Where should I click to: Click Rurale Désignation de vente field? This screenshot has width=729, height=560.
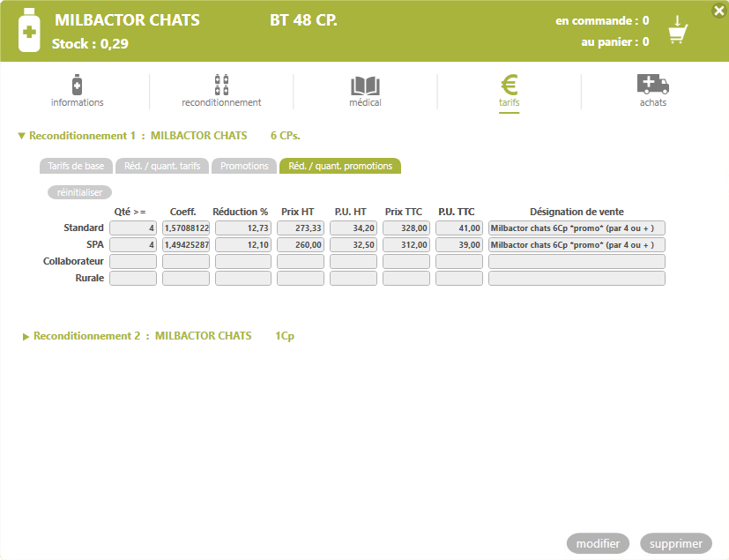[577, 278]
